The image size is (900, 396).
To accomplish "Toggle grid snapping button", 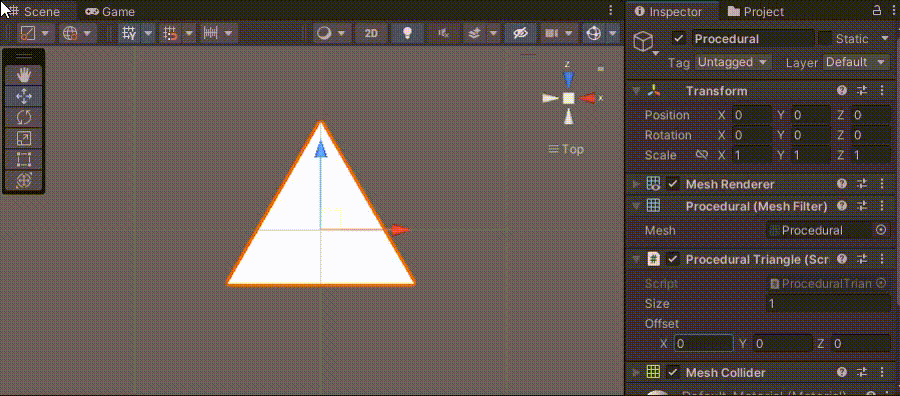I will pos(170,33).
